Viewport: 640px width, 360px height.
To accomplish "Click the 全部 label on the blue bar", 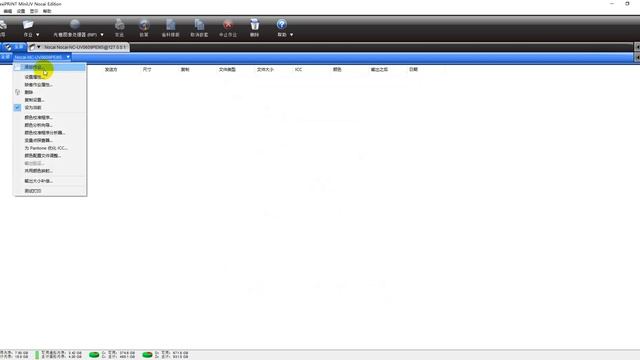I will [5, 57].
